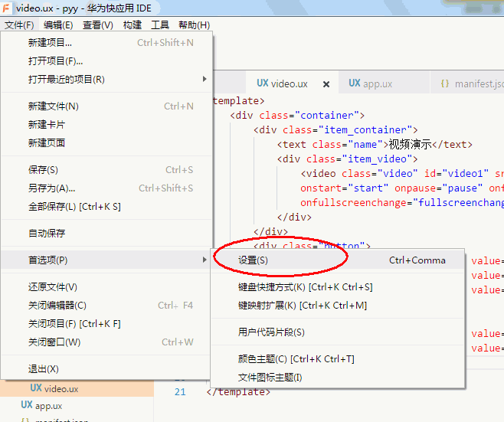Open the 查看(V) menu

pyautogui.click(x=98, y=25)
